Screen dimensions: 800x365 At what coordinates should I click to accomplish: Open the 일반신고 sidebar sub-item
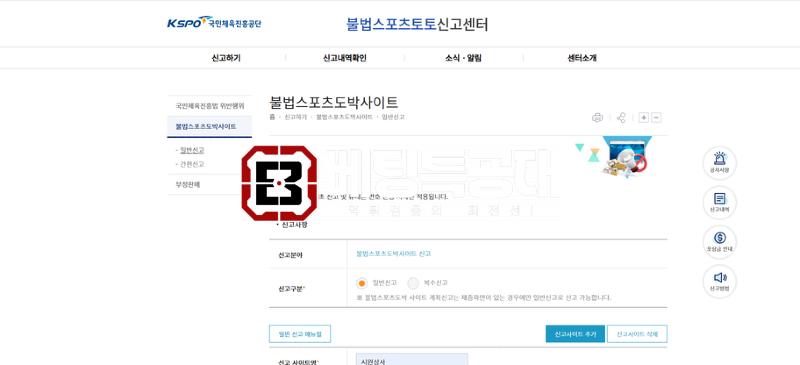[192, 150]
